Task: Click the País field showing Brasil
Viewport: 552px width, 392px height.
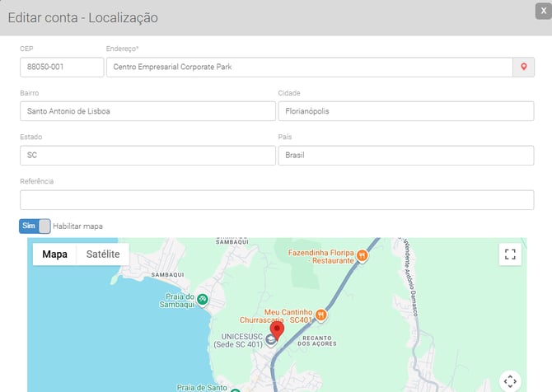Action: pos(406,156)
